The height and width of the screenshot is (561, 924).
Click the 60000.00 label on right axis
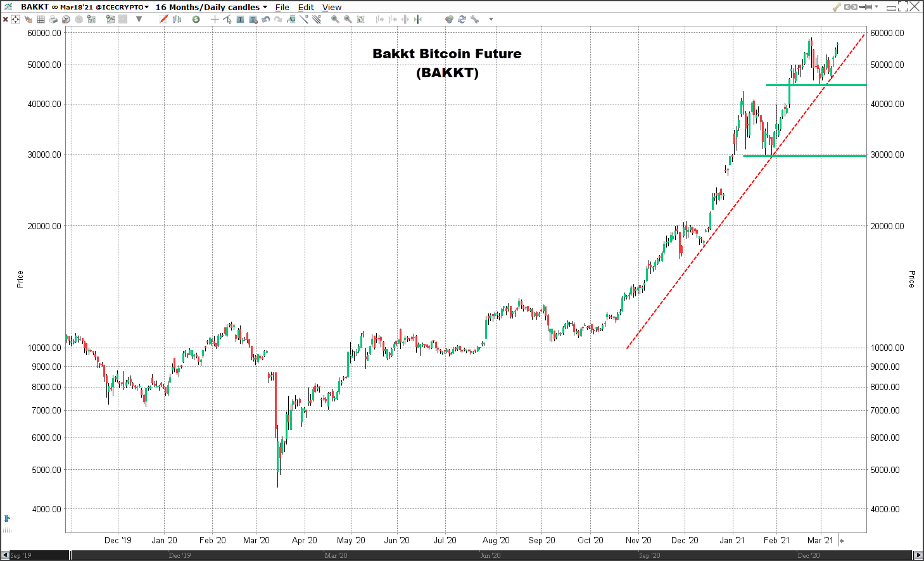(x=887, y=33)
